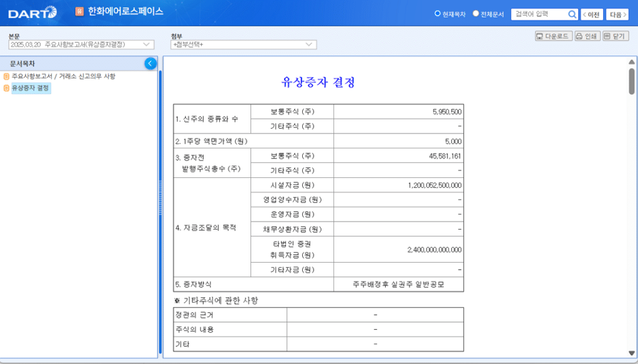Click the value 1,200,052,500,000
The height and width of the screenshot is (364, 638).
click(434, 185)
